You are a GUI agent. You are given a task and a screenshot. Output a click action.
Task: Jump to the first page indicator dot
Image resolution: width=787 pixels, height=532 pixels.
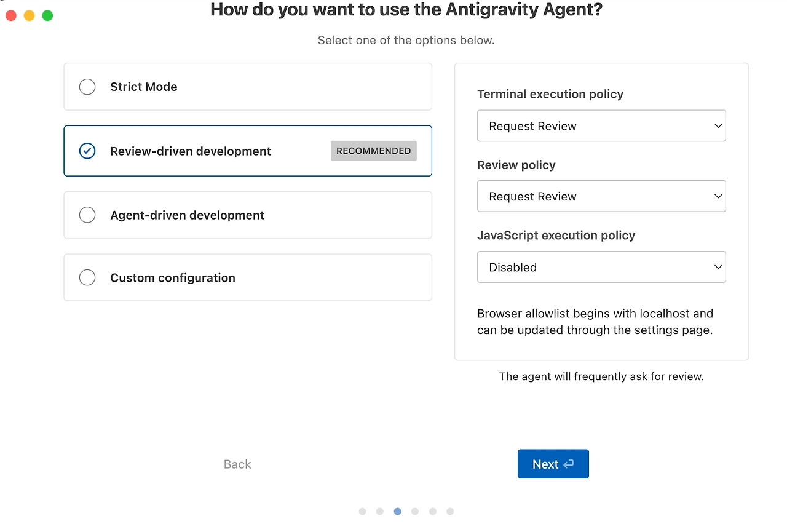[362, 511]
